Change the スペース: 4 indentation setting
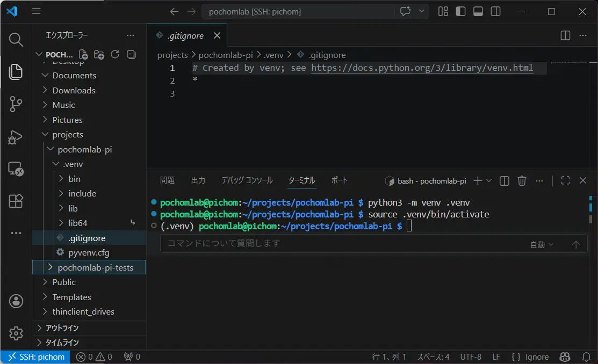The width and height of the screenshot is (598, 364). tap(433, 357)
